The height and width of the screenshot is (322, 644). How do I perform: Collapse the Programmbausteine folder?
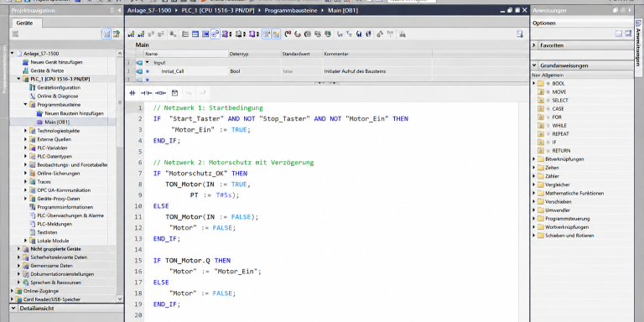[25, 104]
